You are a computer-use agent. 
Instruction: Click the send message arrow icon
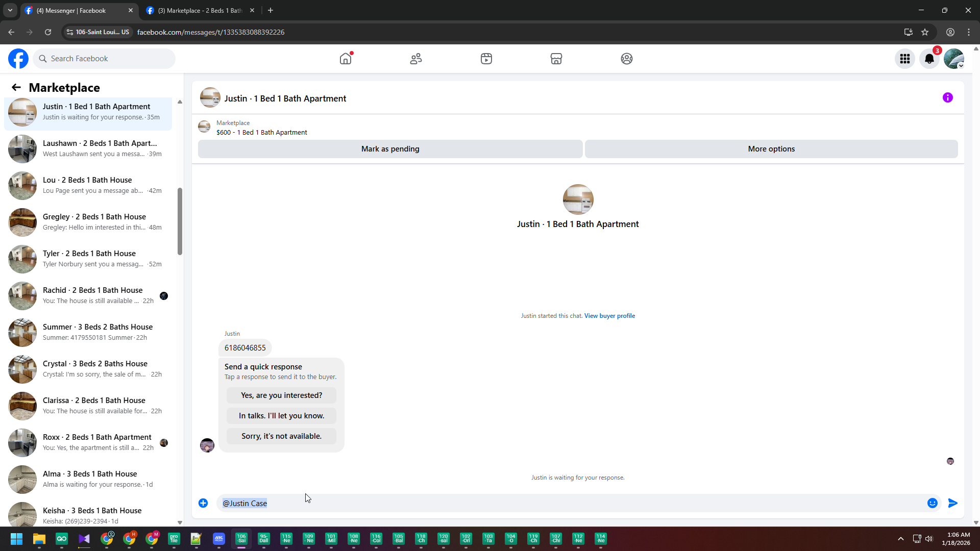(x=953, y=503)
